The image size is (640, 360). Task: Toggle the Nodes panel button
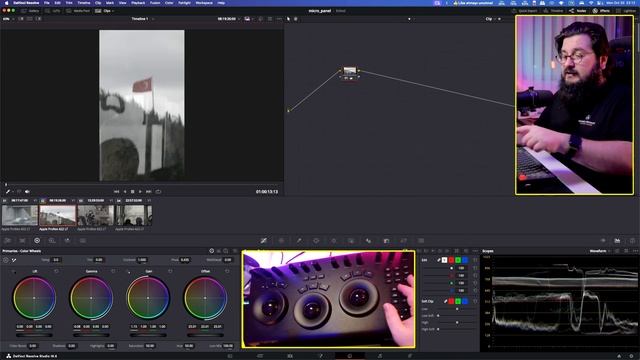[x=578, y=11]
